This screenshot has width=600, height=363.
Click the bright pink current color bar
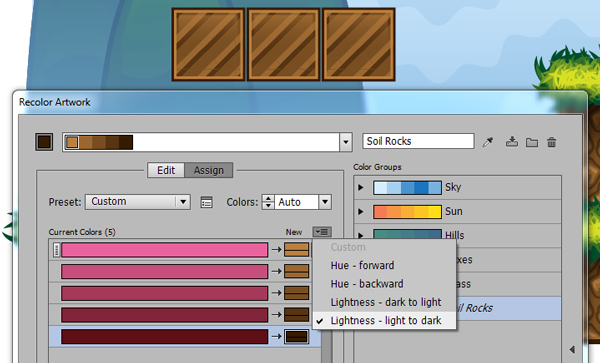tap(165, 250)
